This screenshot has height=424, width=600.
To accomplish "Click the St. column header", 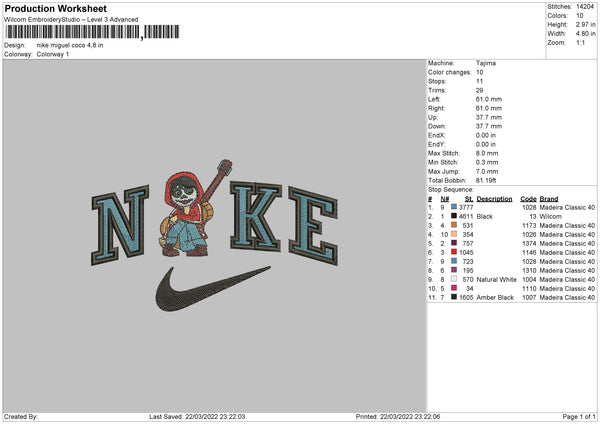I will click(469, 199).
